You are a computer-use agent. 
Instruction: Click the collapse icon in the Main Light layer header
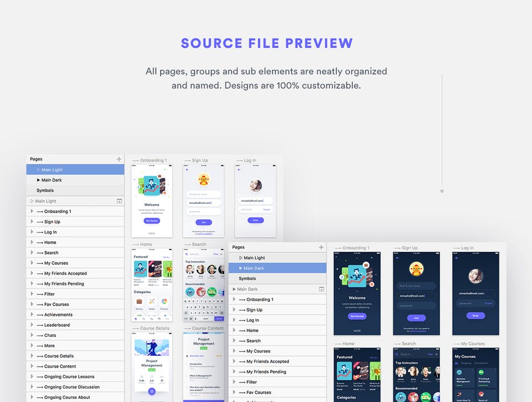point(119,201)
